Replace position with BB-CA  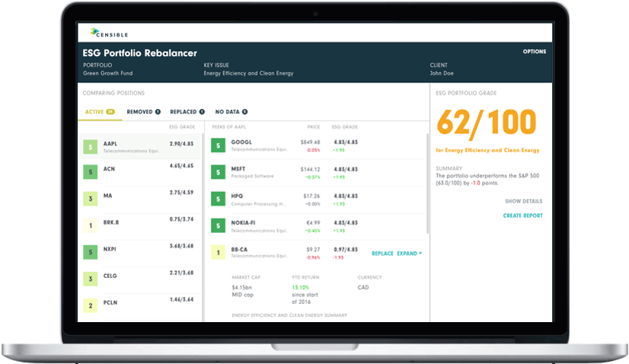[382, 253]
